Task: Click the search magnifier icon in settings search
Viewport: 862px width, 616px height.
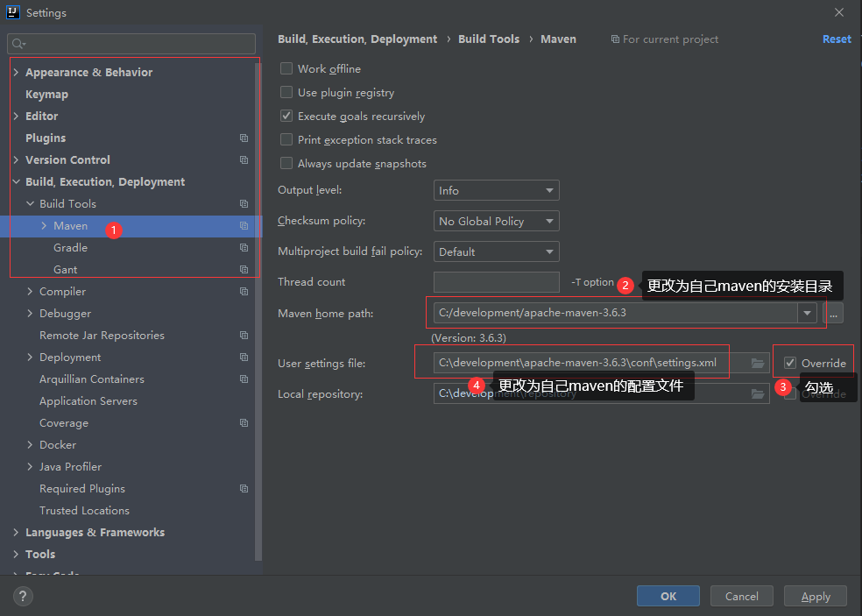Action: pyautogui.click(x=18, y=44)
